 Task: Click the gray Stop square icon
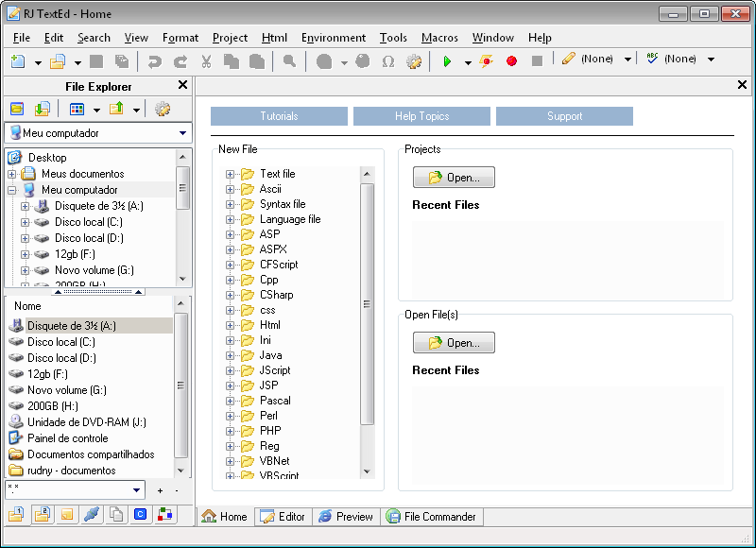[537, 60]
